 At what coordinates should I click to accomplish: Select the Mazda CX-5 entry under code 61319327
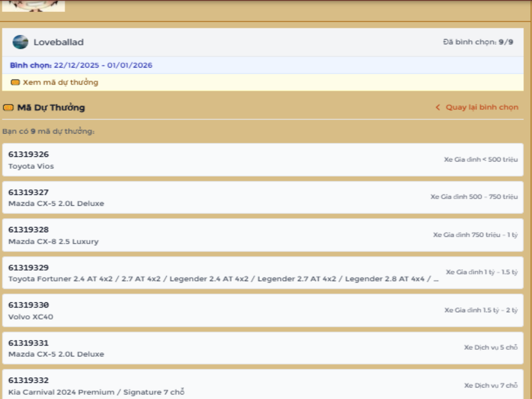click(56, 204)
